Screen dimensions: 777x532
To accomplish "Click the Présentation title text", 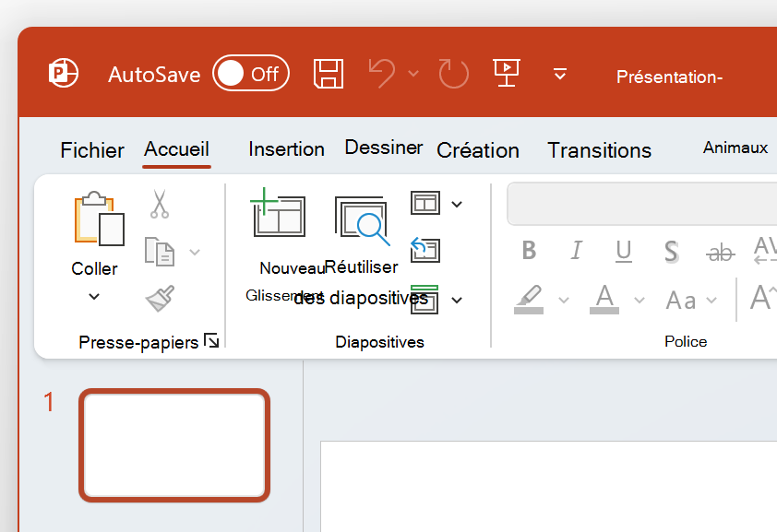I will (669, 77).
